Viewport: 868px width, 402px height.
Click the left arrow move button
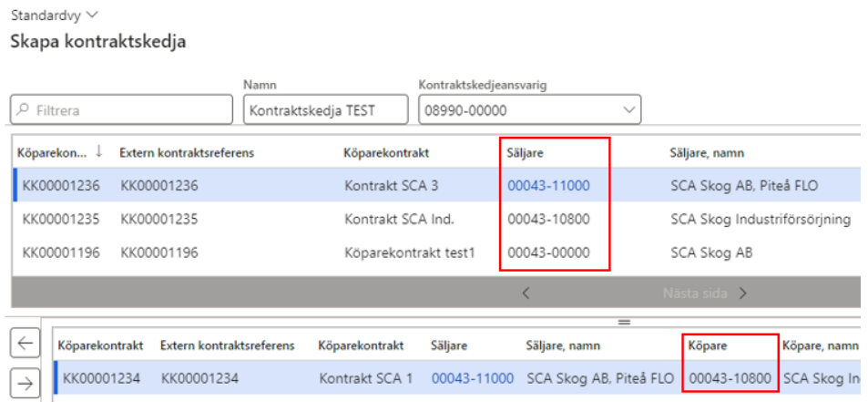pyautogui.click(x=23, y=344)
